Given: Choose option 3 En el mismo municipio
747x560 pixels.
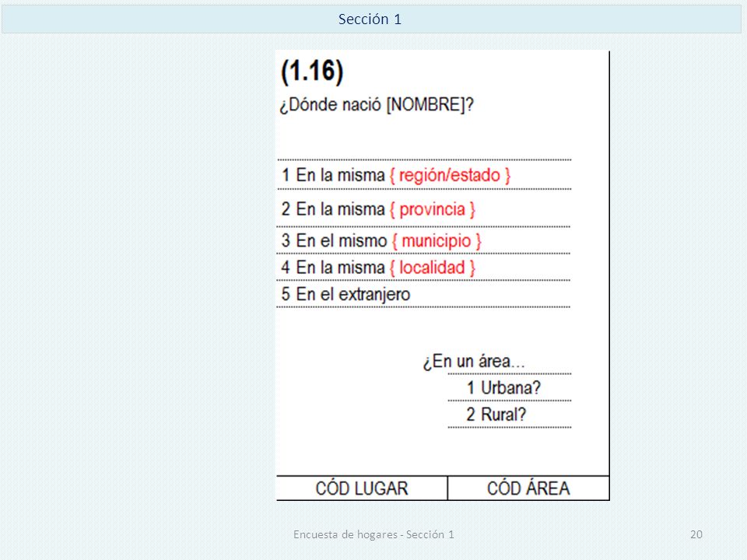Looking at the screenshot, I should coord(381,241).
